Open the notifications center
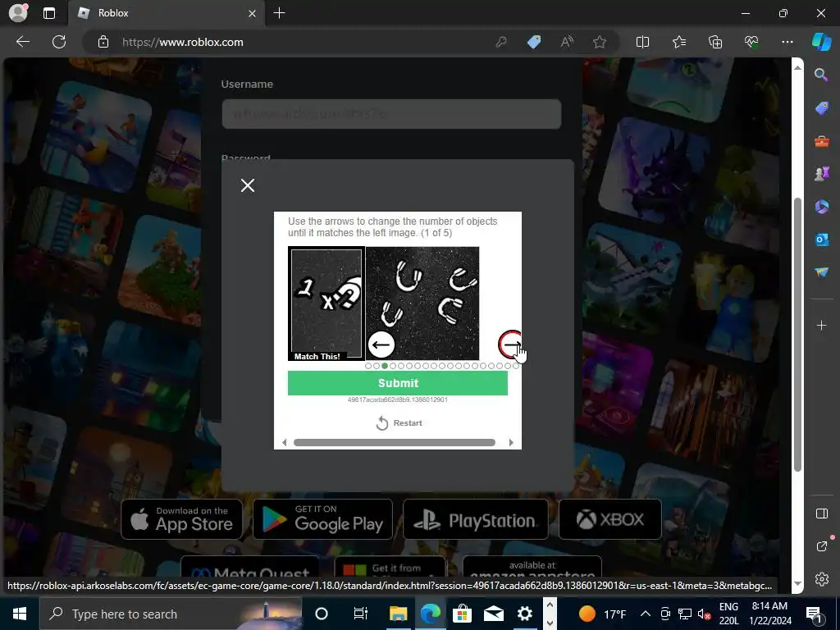Screen dimensions: 840x630 coord(813,614)
